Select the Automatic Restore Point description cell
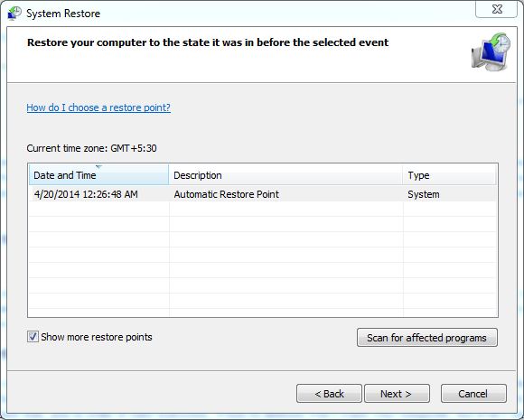The height and width of the screenshot is (420, 524). click(226, 194)
